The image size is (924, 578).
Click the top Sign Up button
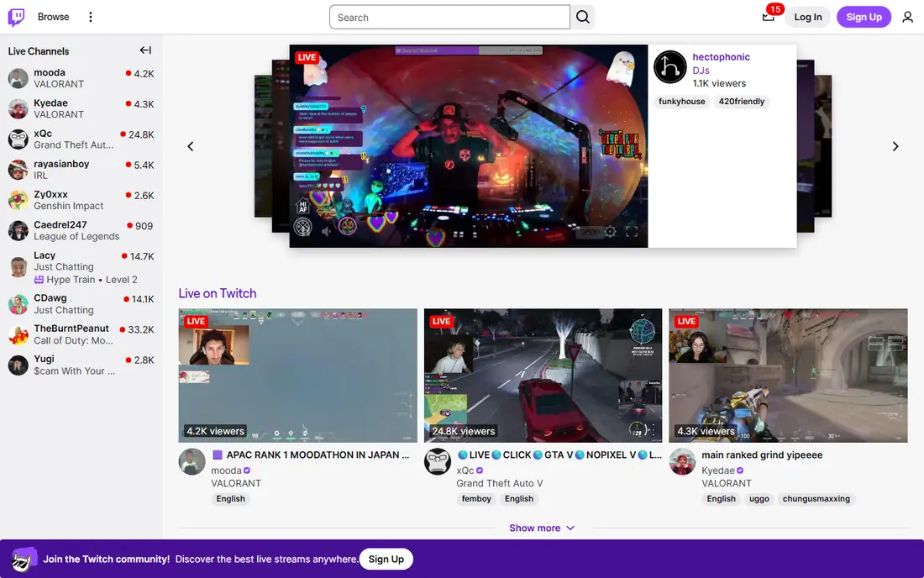(864, 17)
